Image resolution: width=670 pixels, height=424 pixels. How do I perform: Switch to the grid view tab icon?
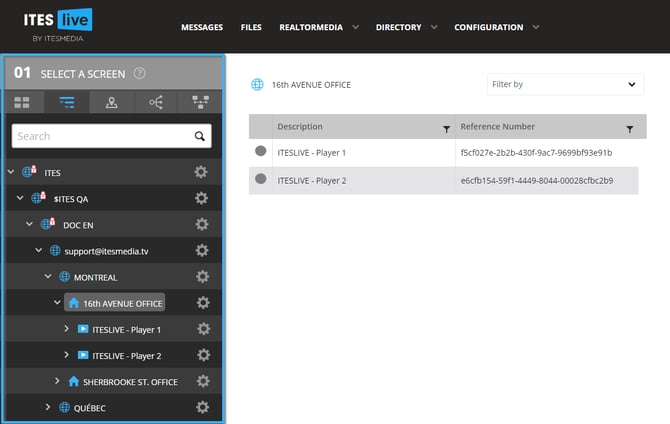coord(23,102)
